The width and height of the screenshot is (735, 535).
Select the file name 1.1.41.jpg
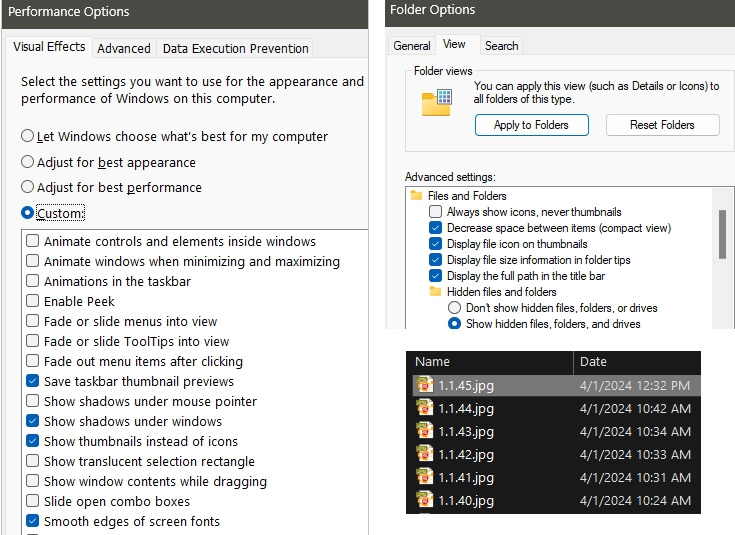(466, 477)
